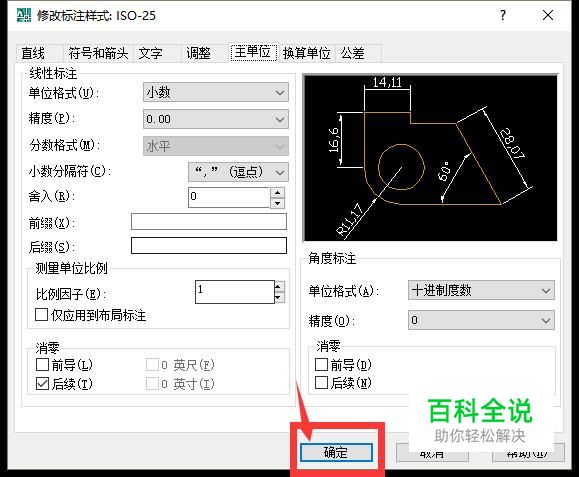This screenshot has width=579, height=477.
Task: Increase the 舍入 value with up arrow
Action: coord(278,192)
